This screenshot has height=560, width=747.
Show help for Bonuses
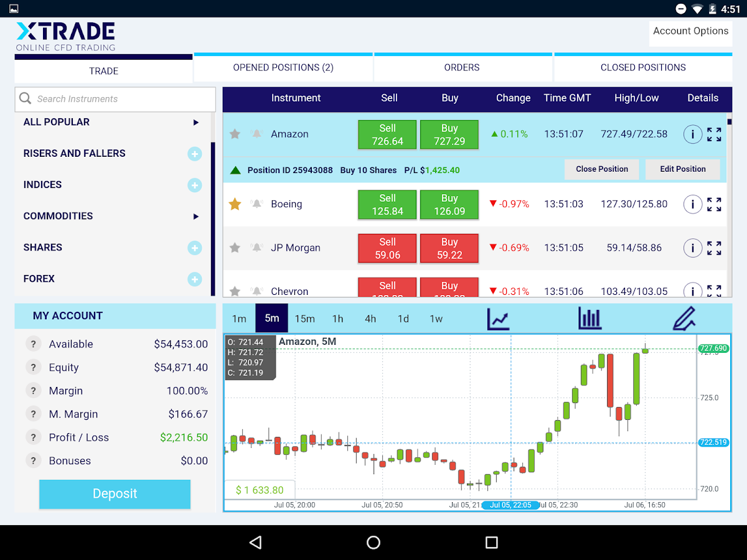[x=33, y=460]
